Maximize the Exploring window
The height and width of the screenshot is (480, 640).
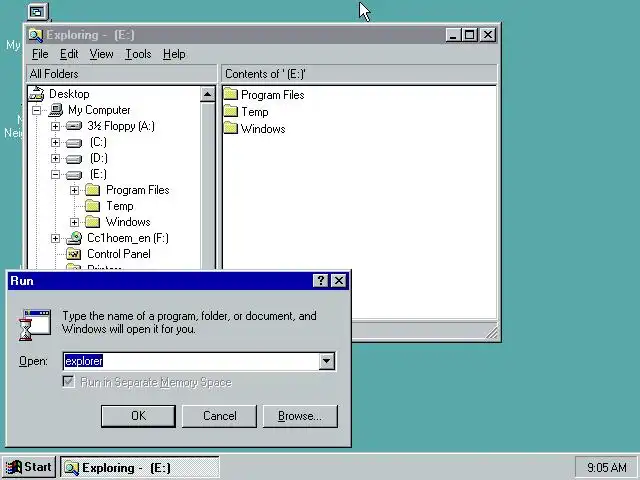(470, 35)
